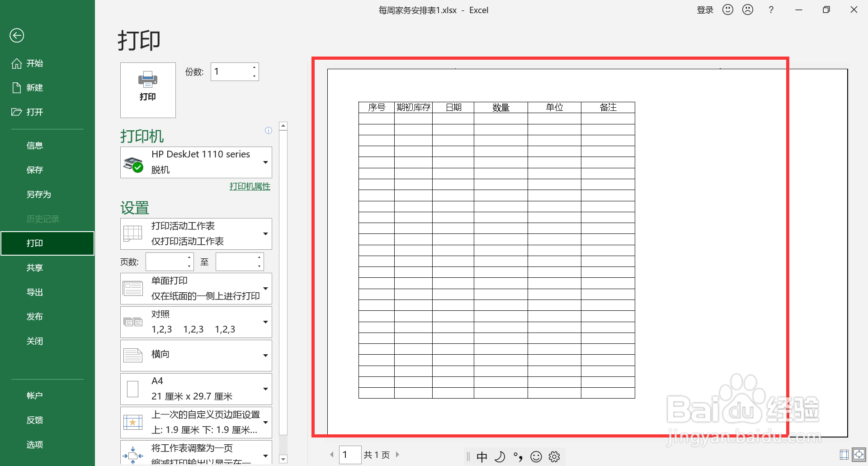Click the smiley feedback icon in title bar
Screen dimensions: 868x466
(727, 10)
